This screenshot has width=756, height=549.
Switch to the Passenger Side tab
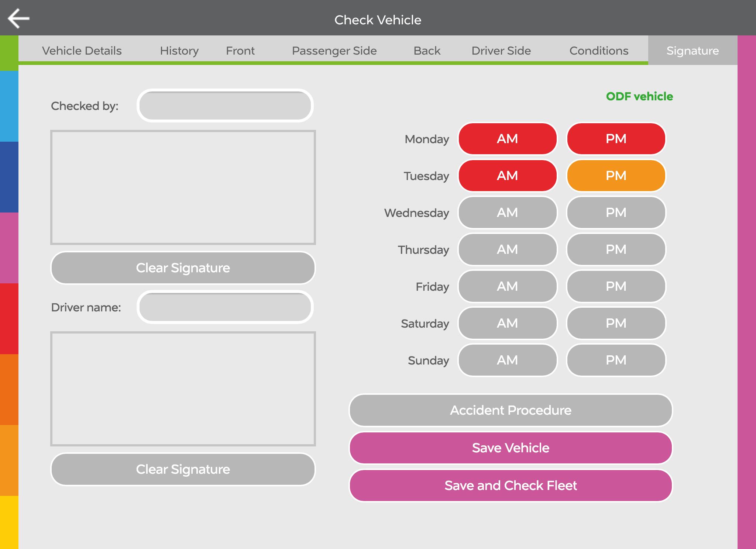coord(334,51)
